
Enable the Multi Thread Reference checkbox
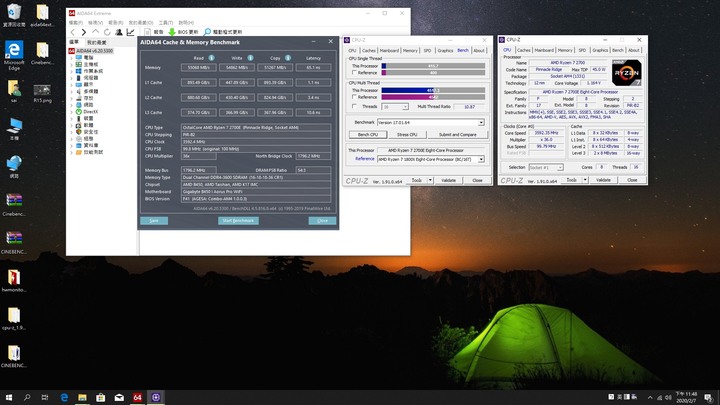tap(353, 97)
